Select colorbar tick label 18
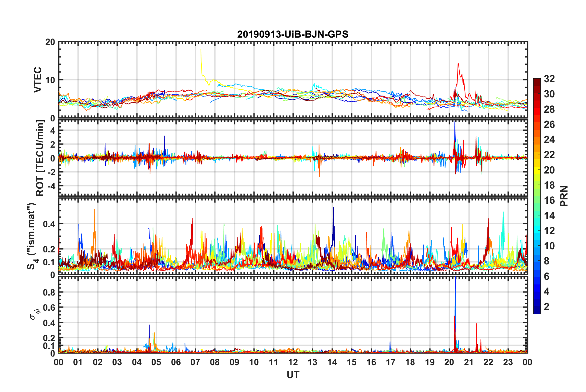 [549, 185]
